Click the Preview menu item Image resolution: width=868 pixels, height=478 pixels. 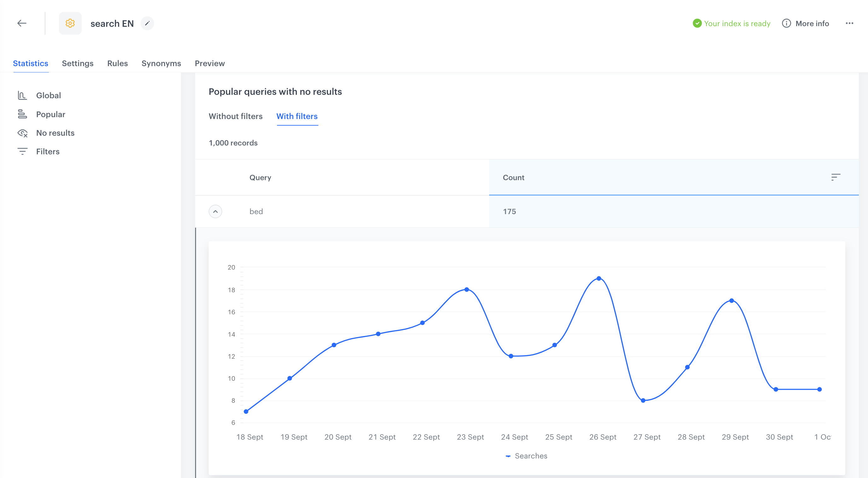(x=210, y=63)
